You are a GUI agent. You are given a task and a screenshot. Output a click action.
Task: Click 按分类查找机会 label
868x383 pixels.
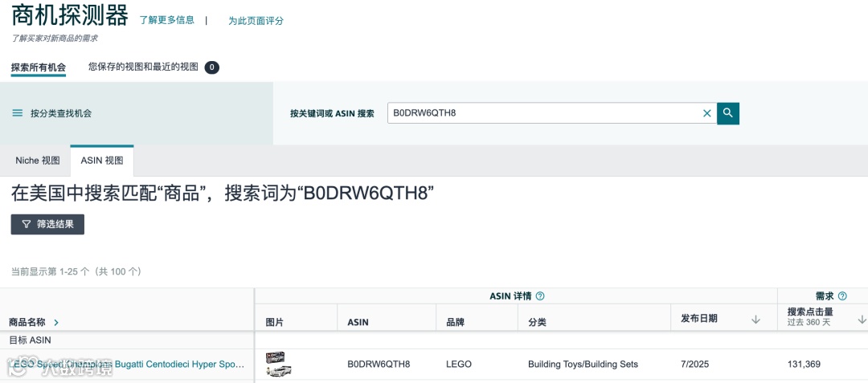pyautogui.click(x=61, y=113)
